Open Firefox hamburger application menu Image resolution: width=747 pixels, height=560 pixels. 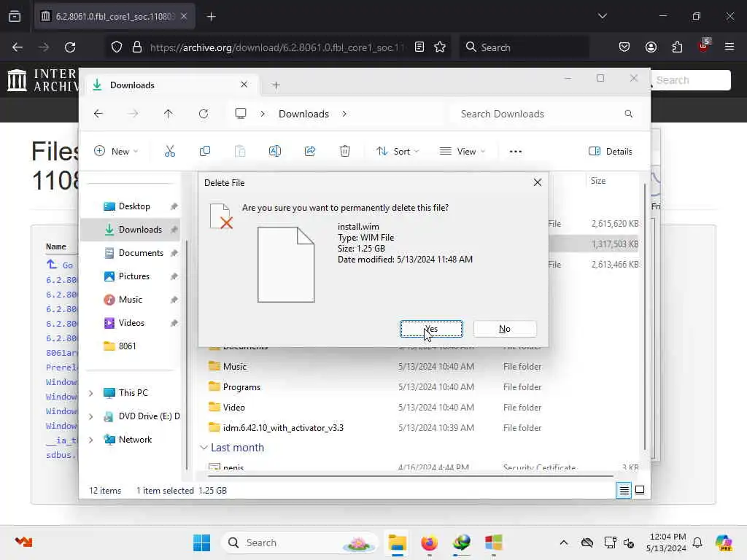pyautogui.click(x=729, y=47)
